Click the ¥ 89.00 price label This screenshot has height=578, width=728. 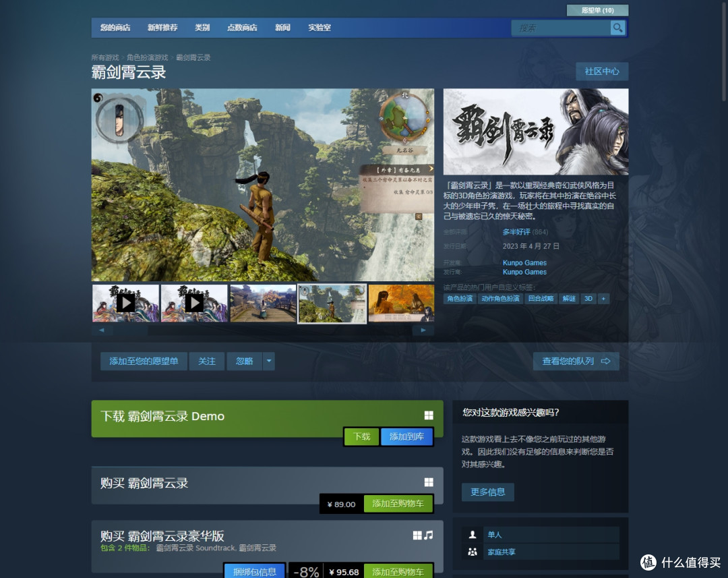coord(341,504)
